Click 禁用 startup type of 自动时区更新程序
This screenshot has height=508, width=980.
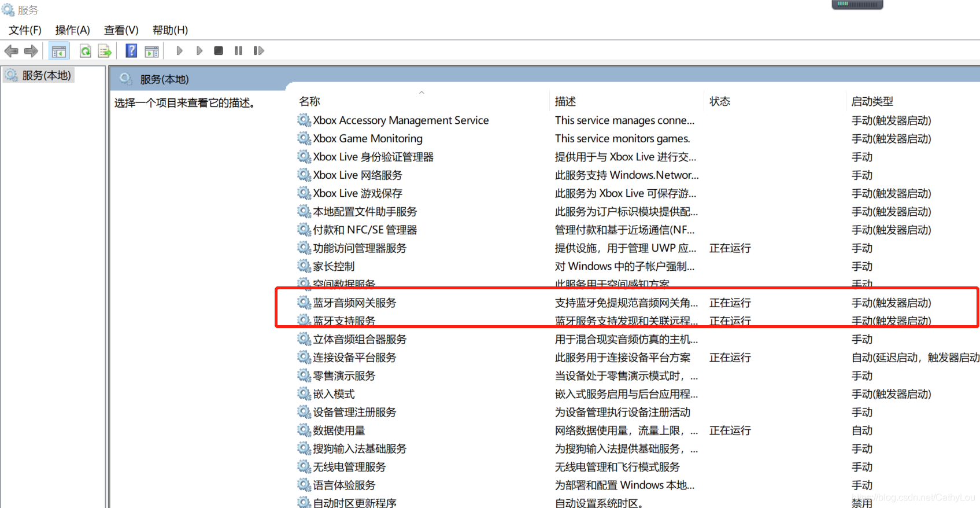pyautogui.click(x=862, y=503)
